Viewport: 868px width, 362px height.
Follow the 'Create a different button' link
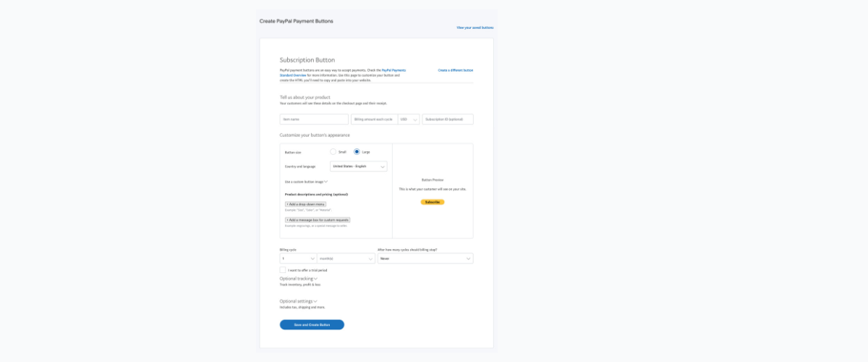[x=456, y=70]
